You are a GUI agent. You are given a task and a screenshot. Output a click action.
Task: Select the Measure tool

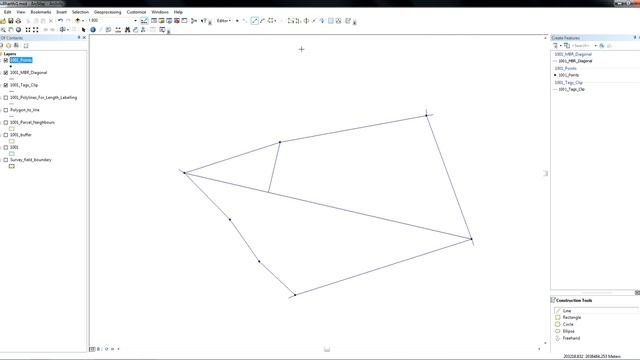point(118,30)
